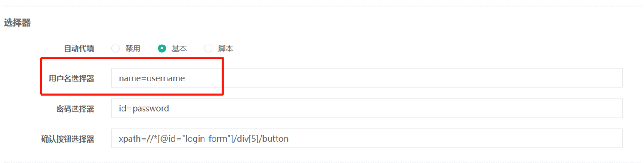Image resolution: width=644 pixels, height=163 pixels.
Task: Click the 选择器 section heading
Action: click(17, 23)
